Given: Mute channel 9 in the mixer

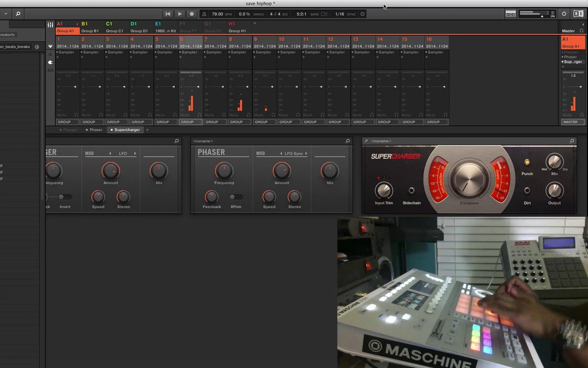Looking at the screenshot, I should point(259,115).
